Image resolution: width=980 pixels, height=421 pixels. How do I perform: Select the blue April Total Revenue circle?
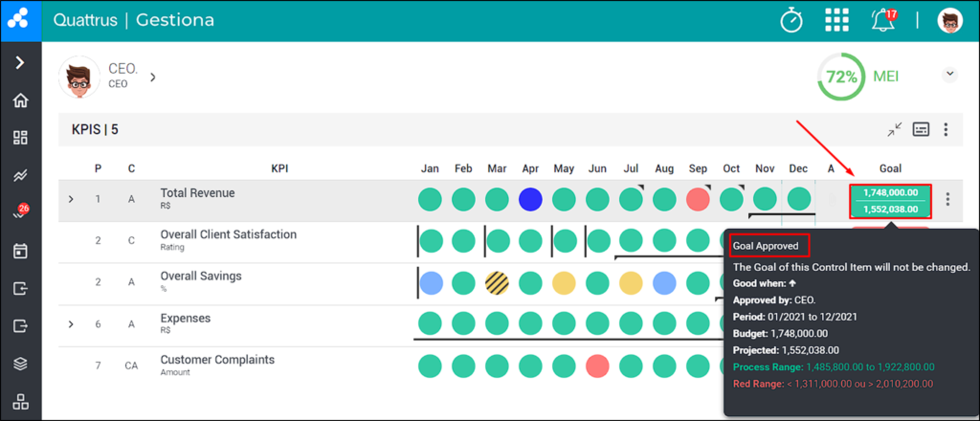530,200
